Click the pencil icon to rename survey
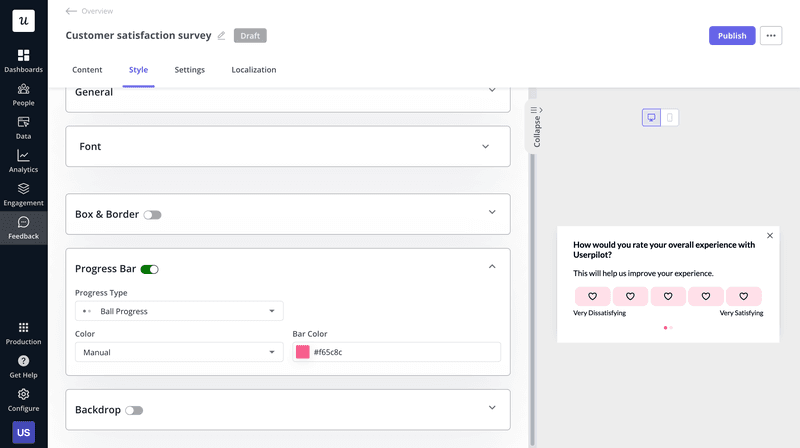800x448 pixels. tap(221, 36)
